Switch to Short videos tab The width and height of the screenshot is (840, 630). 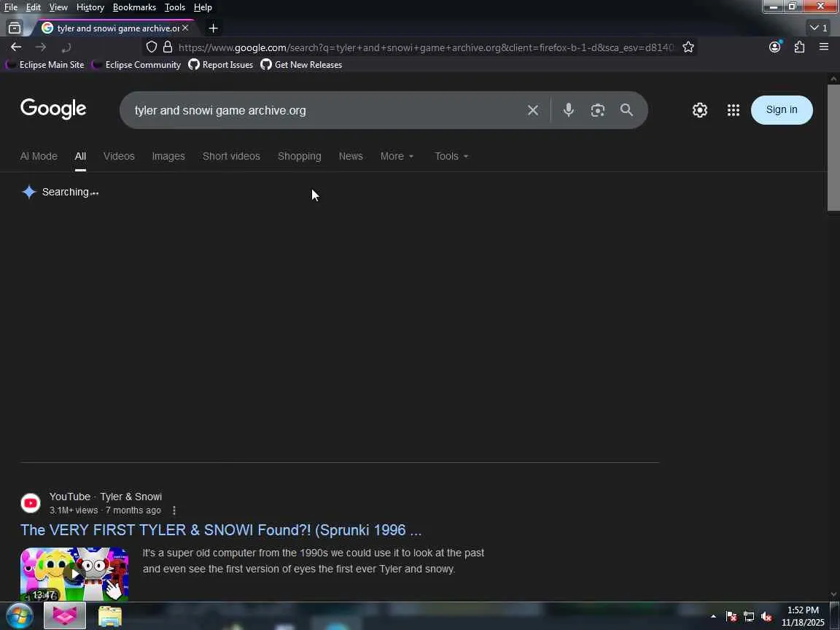click(x=231, y=156)
